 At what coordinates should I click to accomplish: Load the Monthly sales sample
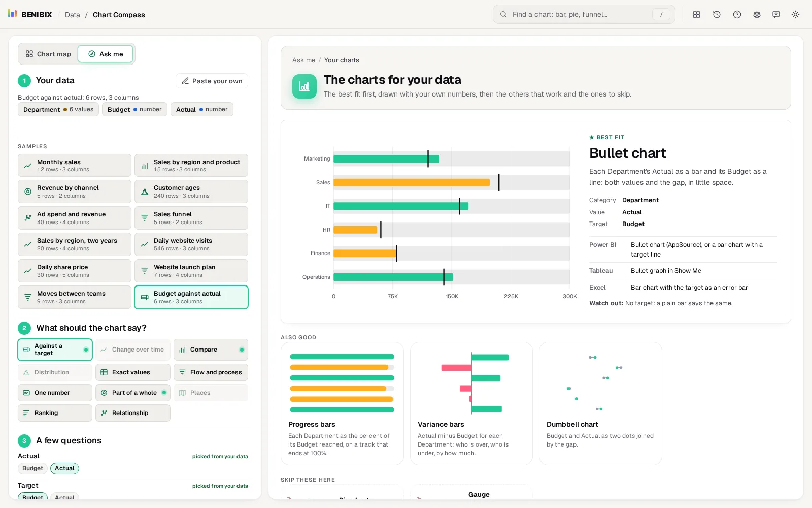pyautogui.click(x=75, y=166)
